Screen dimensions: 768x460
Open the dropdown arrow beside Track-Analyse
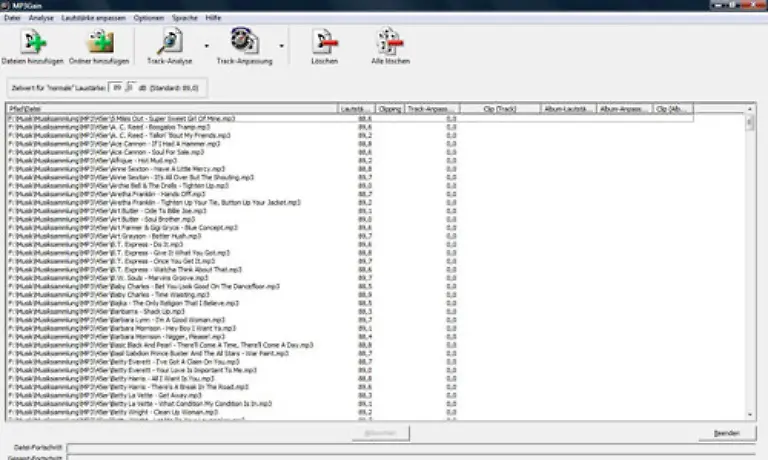pyautogui.click(x=207, y=46)
